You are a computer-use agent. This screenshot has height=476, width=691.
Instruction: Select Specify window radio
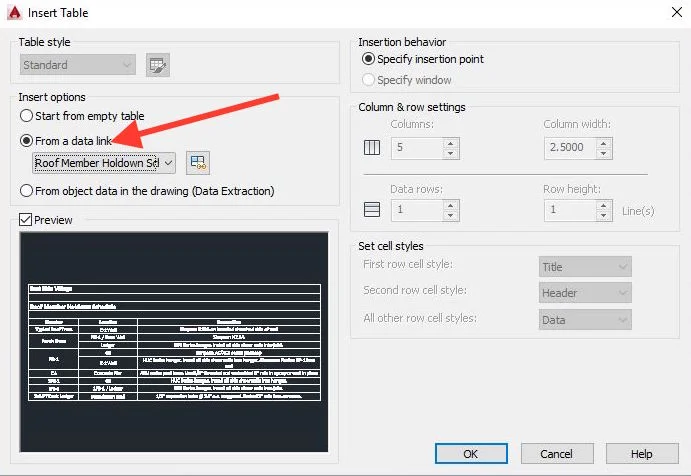point(406,80)
